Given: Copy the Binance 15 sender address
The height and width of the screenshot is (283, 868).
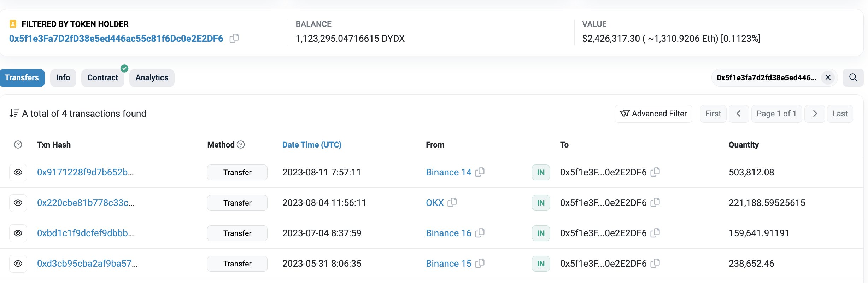Looking at the screenshot, I should point(480,264).
